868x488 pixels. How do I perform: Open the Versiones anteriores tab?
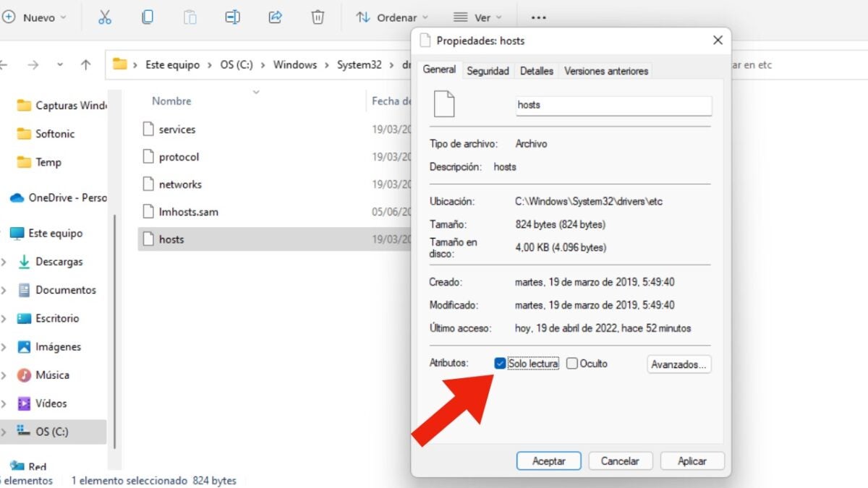tap(606, 71)
